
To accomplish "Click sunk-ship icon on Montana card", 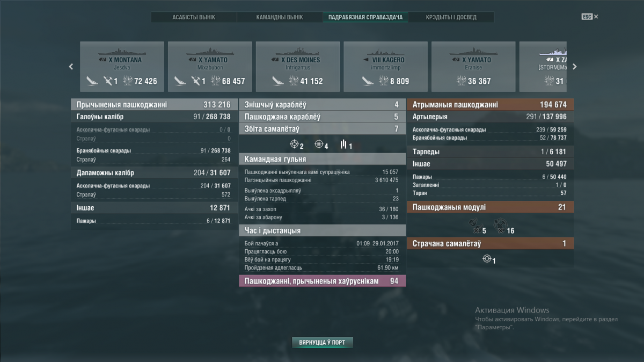I will pos(92,81).
